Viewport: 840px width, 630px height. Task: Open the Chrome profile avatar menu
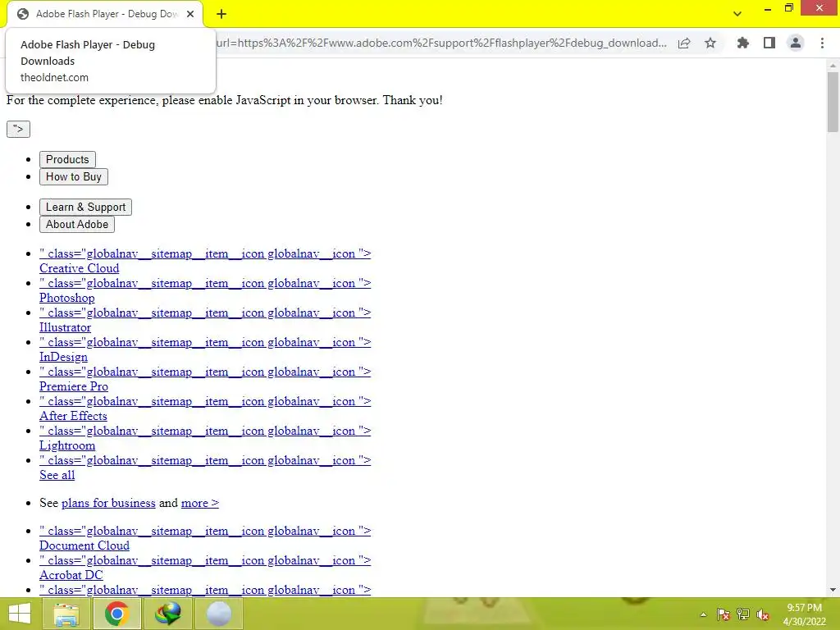point(796,43)
